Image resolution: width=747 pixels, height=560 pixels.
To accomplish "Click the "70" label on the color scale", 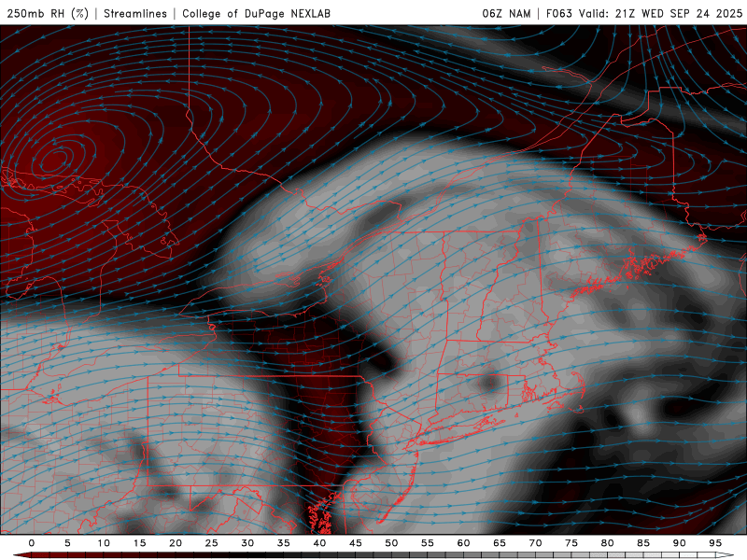I will pos(535,543).
